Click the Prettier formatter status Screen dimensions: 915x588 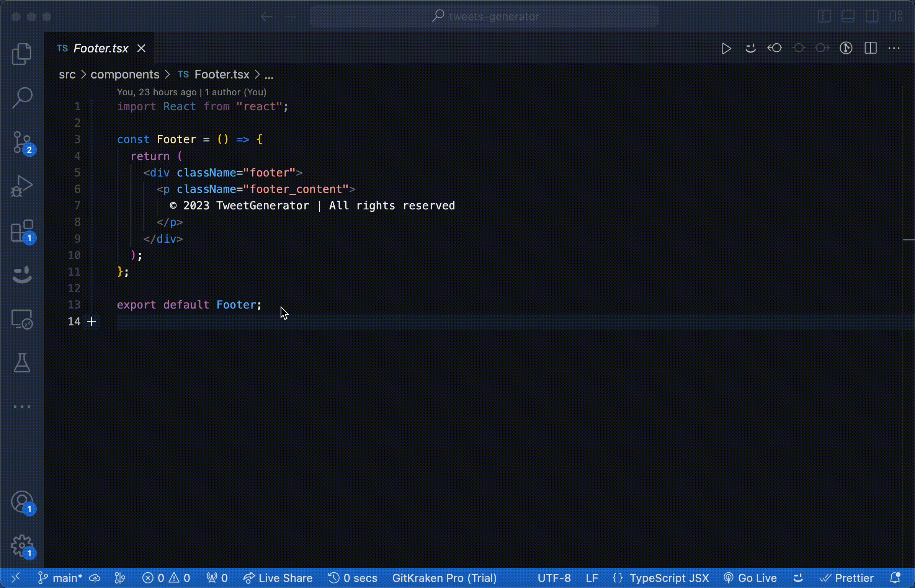click(846, 578)
